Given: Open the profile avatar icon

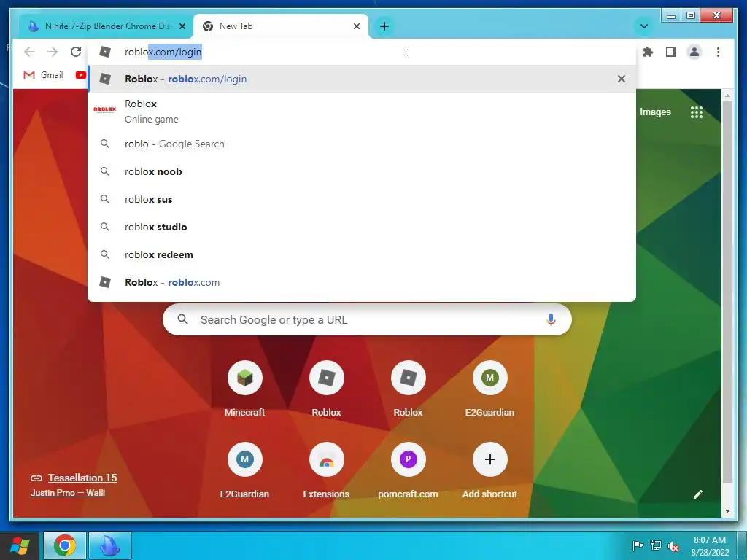Looking at the screenshot, I should click(x=694, y=52).
